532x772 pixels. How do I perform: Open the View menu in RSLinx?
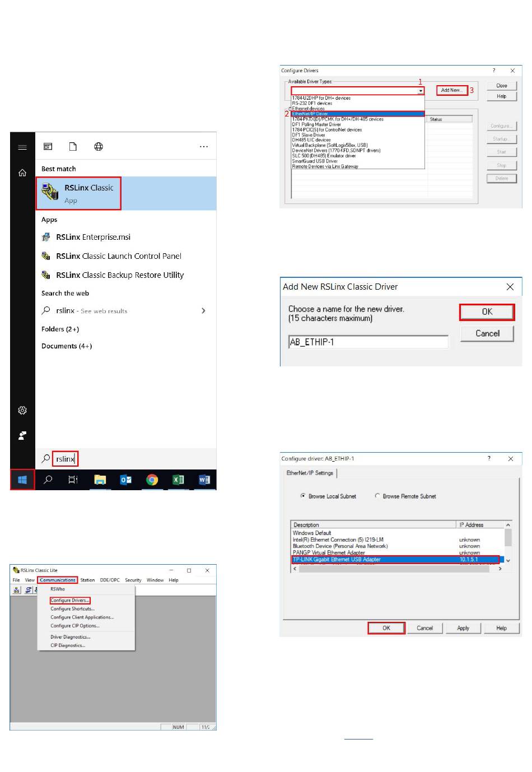coord(30,580)
